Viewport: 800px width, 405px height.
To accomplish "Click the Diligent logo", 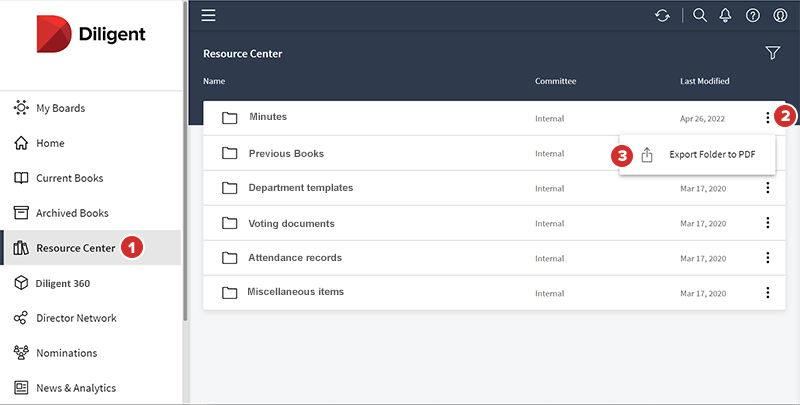I will click(91, 34).
